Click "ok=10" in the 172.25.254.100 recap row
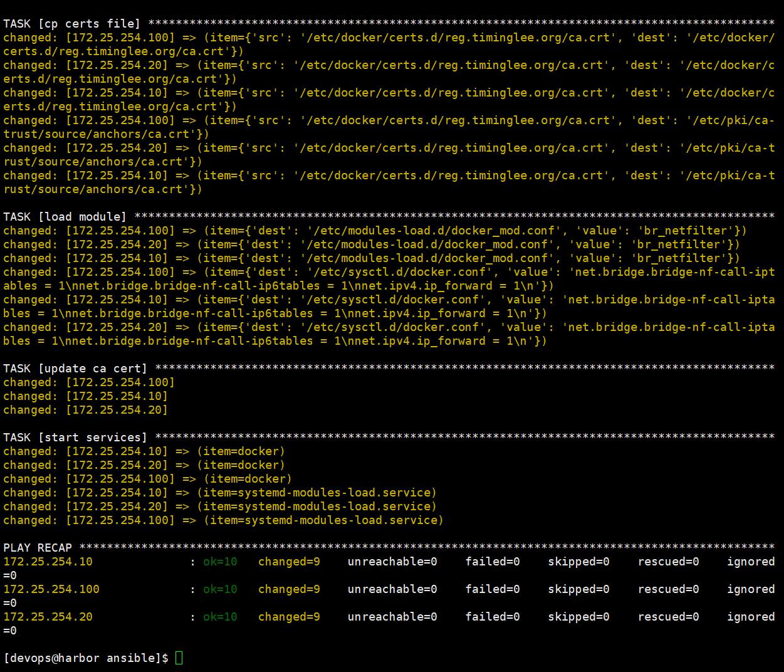This screenshot has width=784, height=672. pyautogui.click(x=220, y=589)
